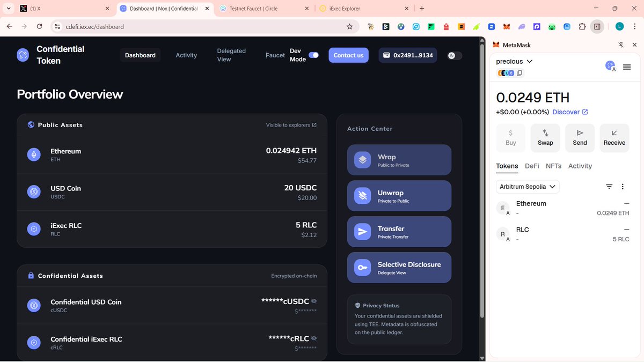Click the MetaMask Swap button
Viewport: 644px width, 362px height.
545,138
